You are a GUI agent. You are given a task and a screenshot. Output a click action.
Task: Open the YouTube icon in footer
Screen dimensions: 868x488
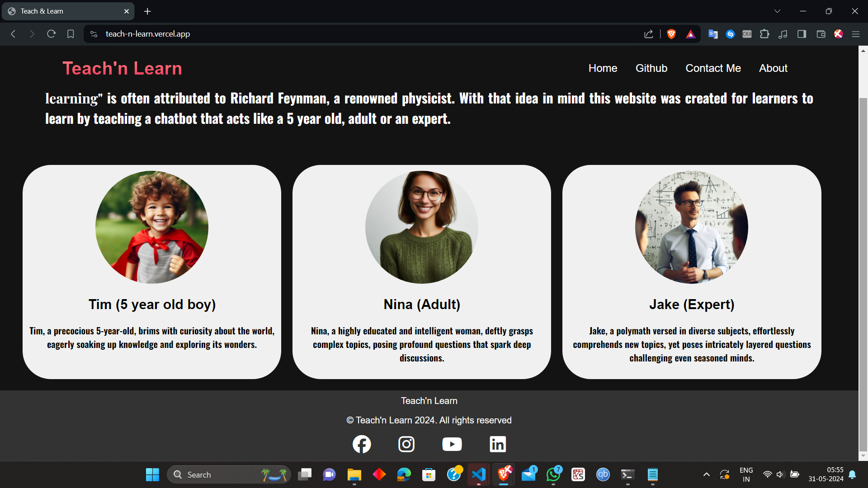pos(452,444)
